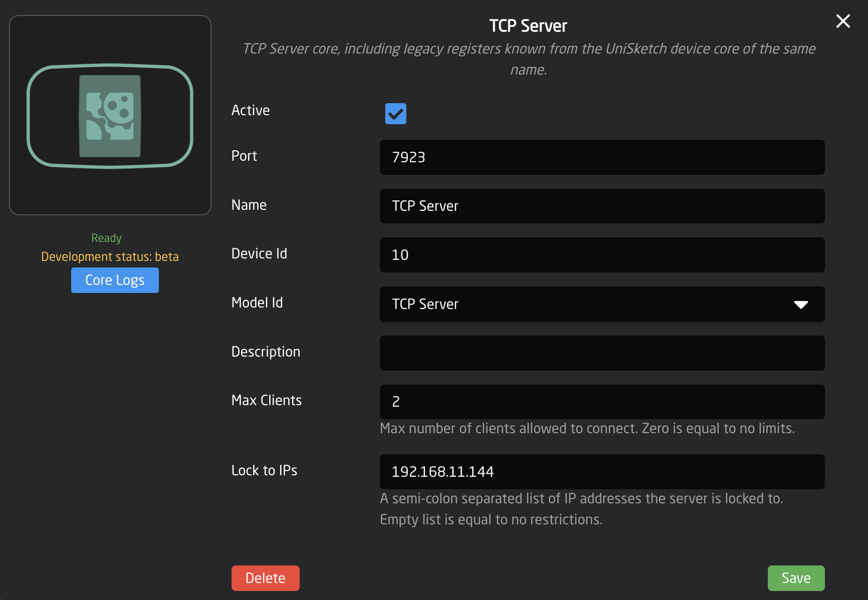The height and width of the screenshot is (600, 868).
Task: Click the Name field containing TCP Server
Action: (x=602, y=206)
